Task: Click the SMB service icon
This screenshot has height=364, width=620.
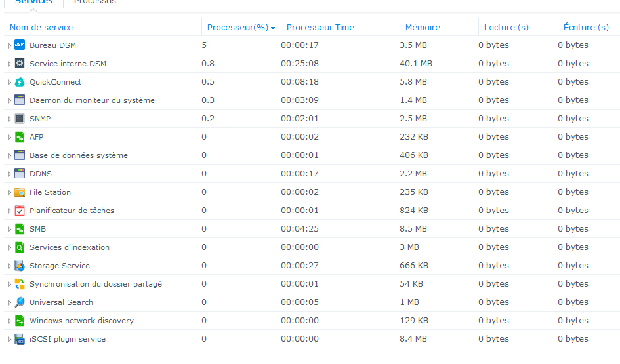Action: (20, 229)
